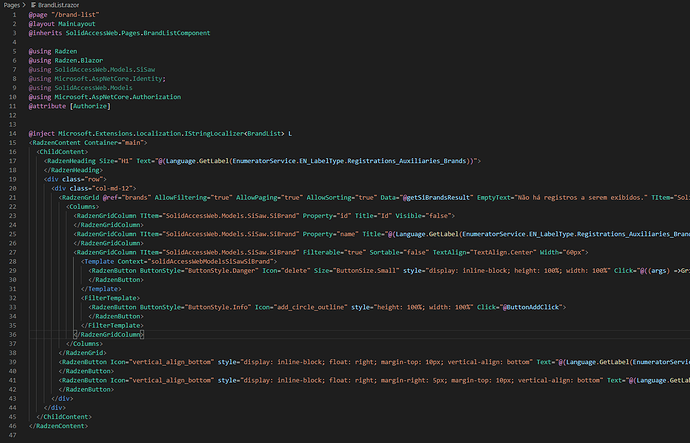The image size is (690, 443).
Task: Click ButtonSize.Small value
Action: pyautogui.click(x=366, y=271)
